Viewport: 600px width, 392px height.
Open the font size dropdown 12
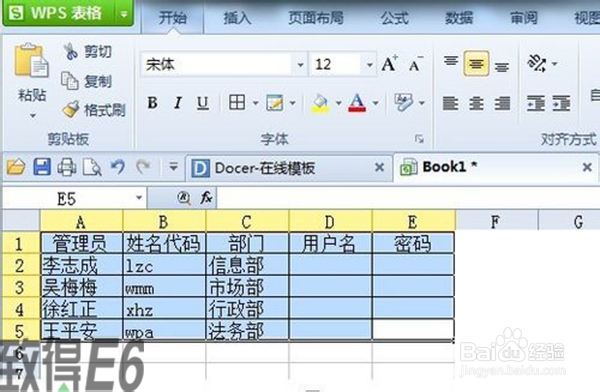[x=369, y=64]
